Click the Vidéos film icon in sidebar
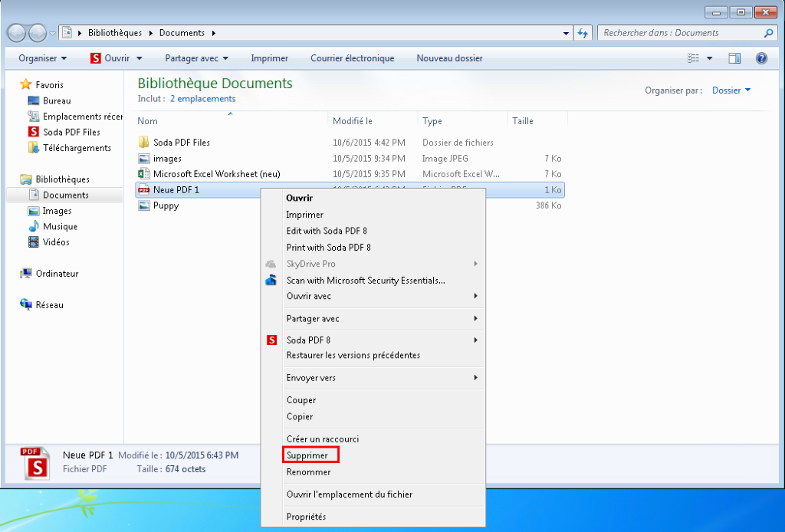The height and width of the screenshot is (532, 785). coord(34,242)
